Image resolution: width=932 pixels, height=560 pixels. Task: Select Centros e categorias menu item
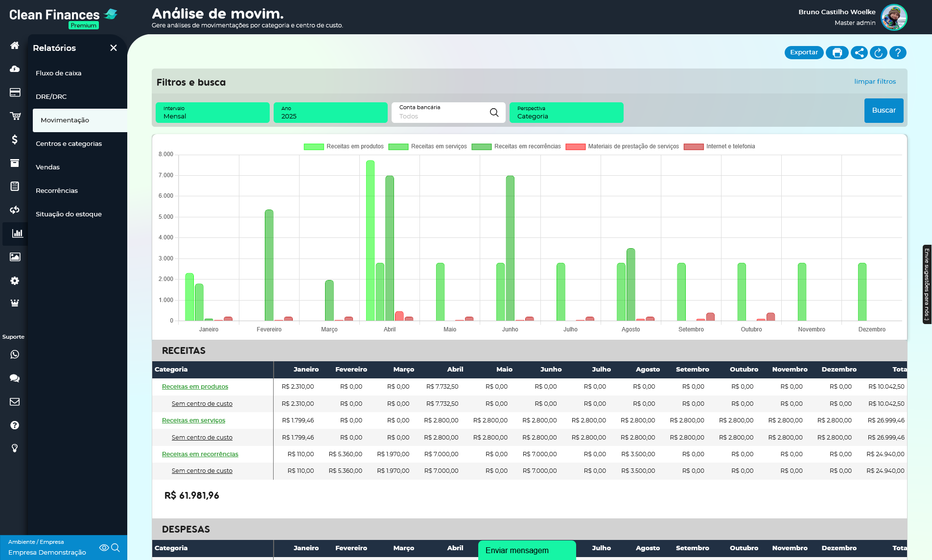69,144
